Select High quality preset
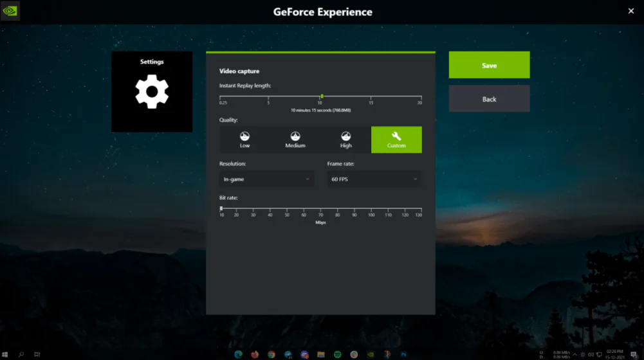 346,139
